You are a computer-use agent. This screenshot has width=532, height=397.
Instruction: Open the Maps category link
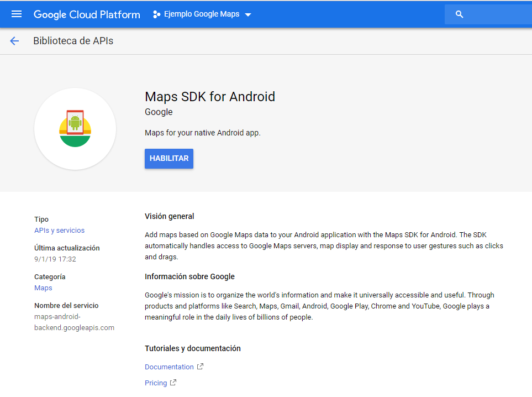43,288
